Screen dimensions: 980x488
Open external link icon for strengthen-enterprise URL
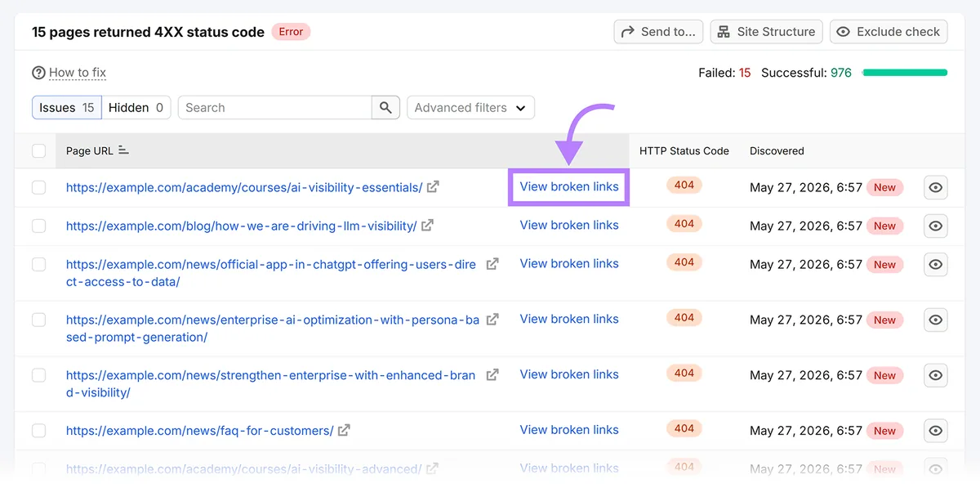(492, 375)
